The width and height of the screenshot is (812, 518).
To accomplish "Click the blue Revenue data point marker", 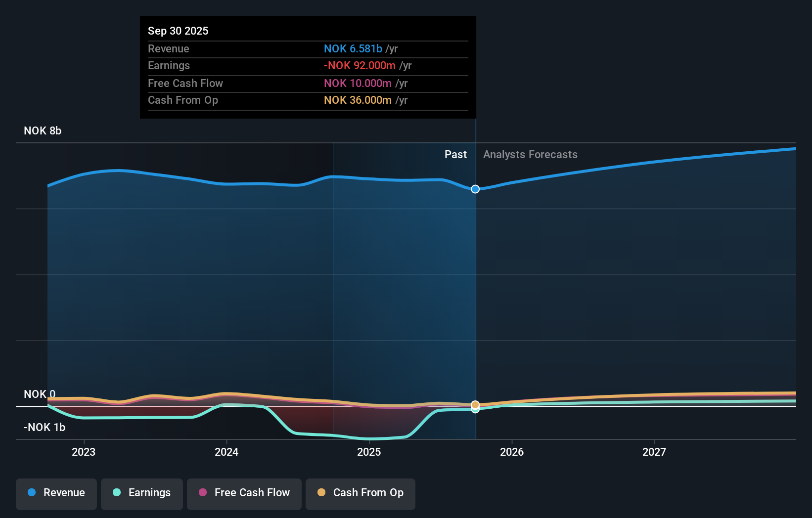I will (x=475, y=189).
